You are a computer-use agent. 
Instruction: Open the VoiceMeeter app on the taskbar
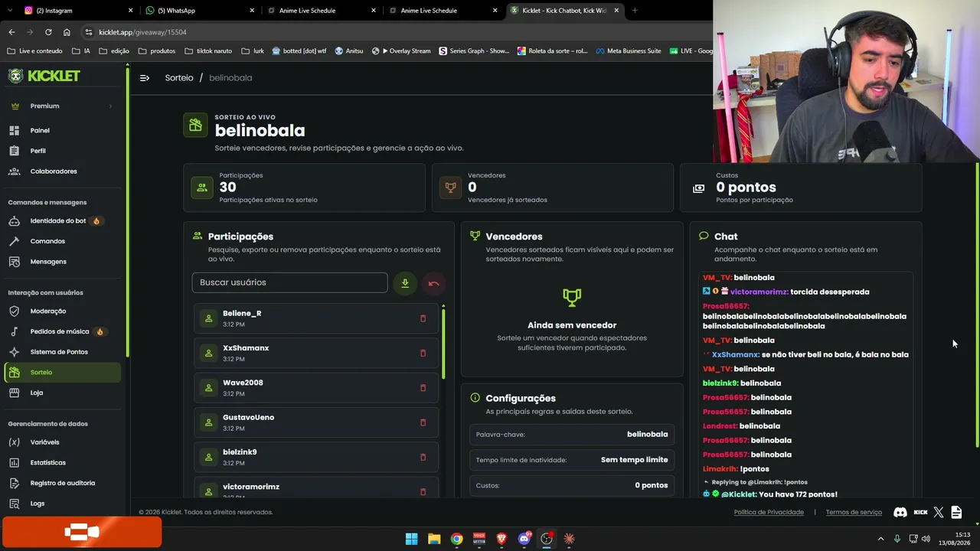(479, 539)
